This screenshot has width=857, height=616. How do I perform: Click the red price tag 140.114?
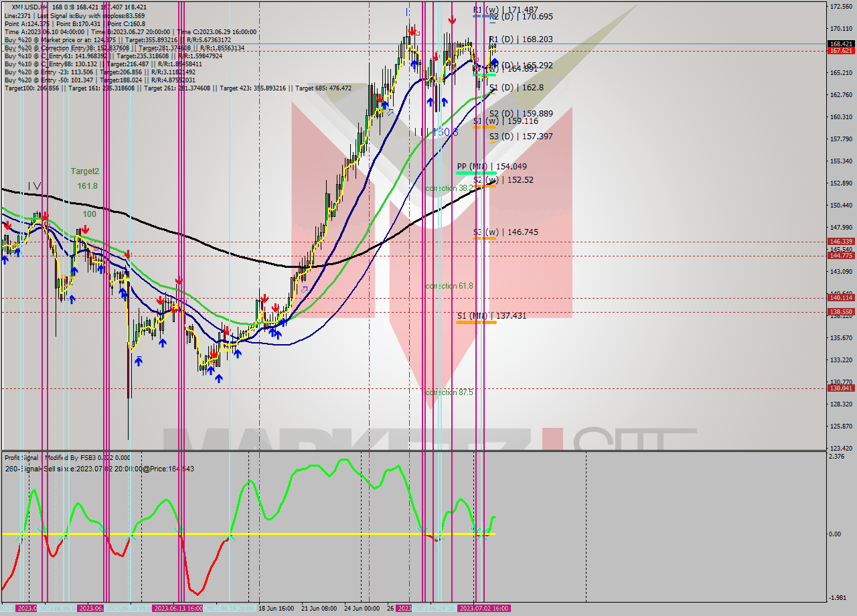click(x=840, y=298)
